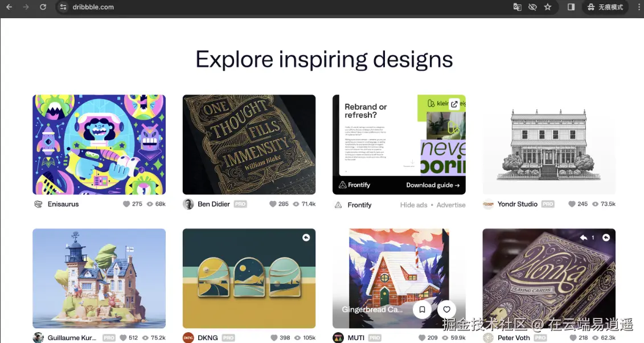Click the Ben Didier avatar photo

[x=188, y=204]
